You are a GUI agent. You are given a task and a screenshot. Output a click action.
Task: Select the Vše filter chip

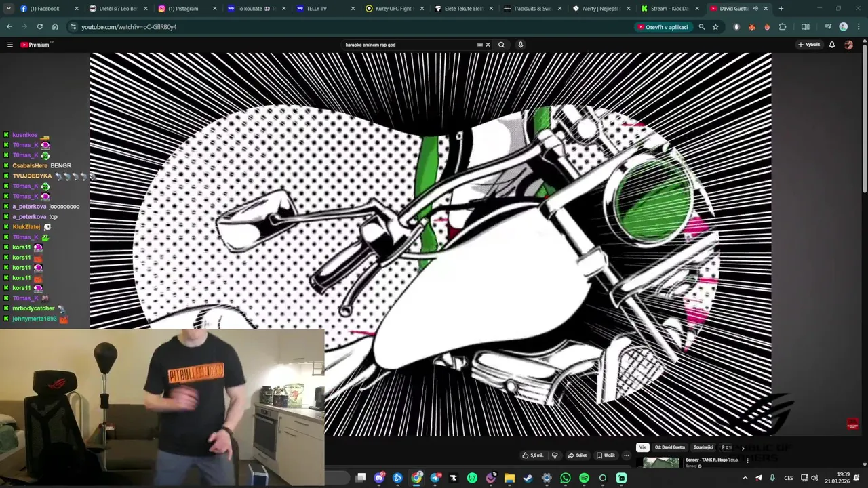[643, 447]
